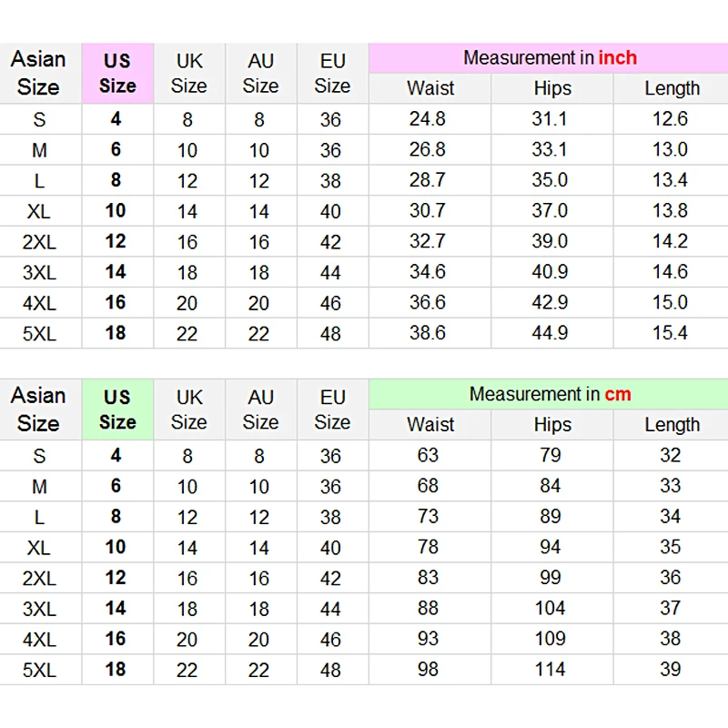
Task: Click the hips value 104
Action: (x=551, y=608)
